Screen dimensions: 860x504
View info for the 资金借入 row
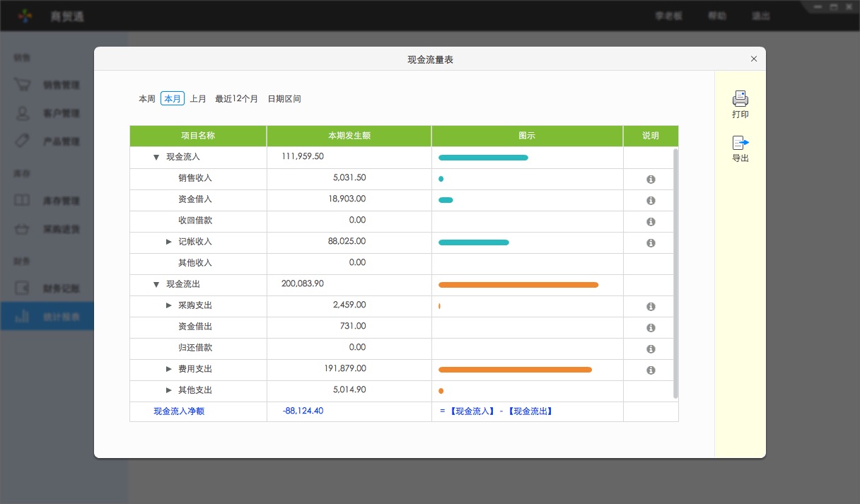[x=649, y=200]
